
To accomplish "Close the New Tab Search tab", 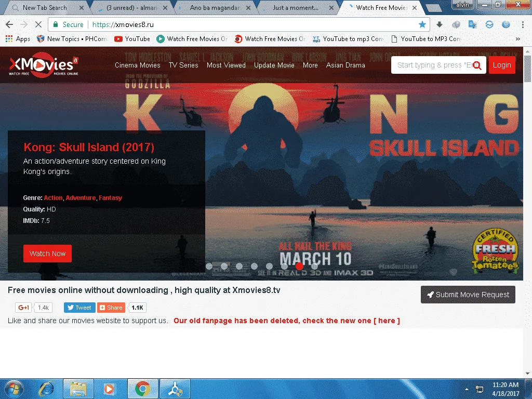I will 82,7.
